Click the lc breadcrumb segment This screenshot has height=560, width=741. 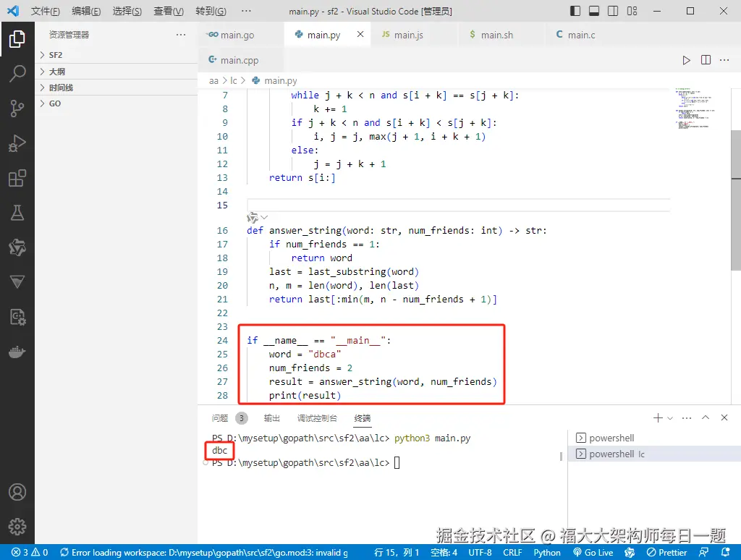click(x=234, y=81)
